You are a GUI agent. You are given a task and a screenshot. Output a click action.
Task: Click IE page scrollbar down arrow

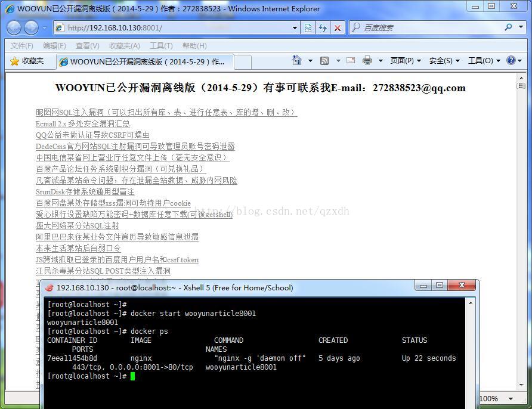521,385
